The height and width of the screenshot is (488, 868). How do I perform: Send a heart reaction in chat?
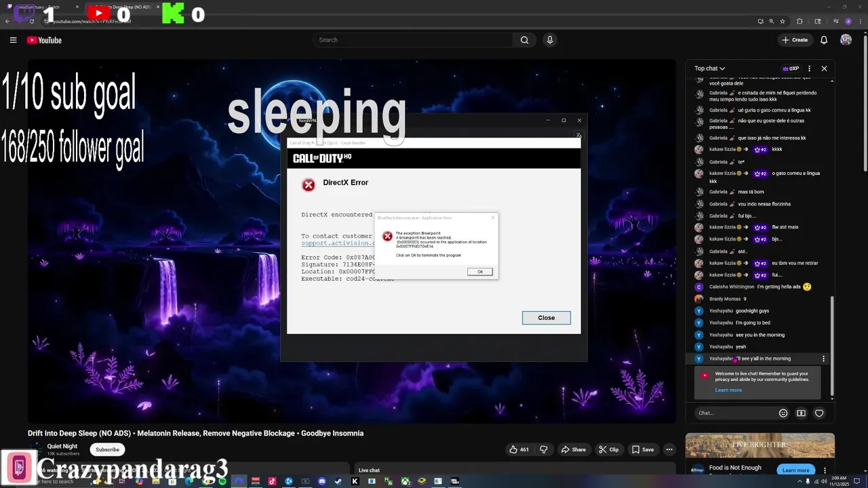pyautogui.click(x=819, y=413)
